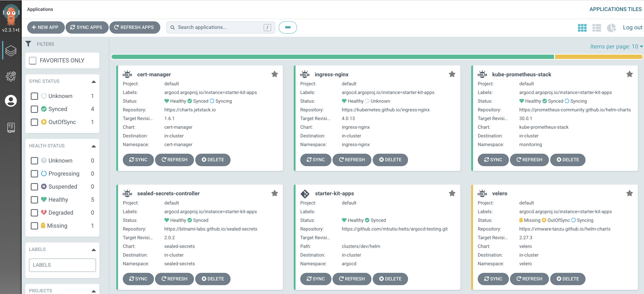
Task: Click the yellow segment of status bar
Action: click(598, 57)
